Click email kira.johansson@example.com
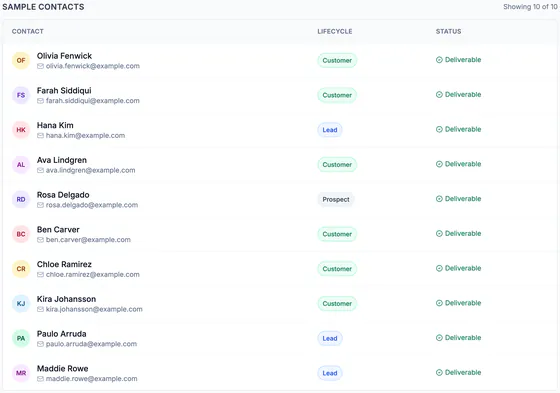Image resolution: width=560 pixels, height=393 pixels. point(94,309)
